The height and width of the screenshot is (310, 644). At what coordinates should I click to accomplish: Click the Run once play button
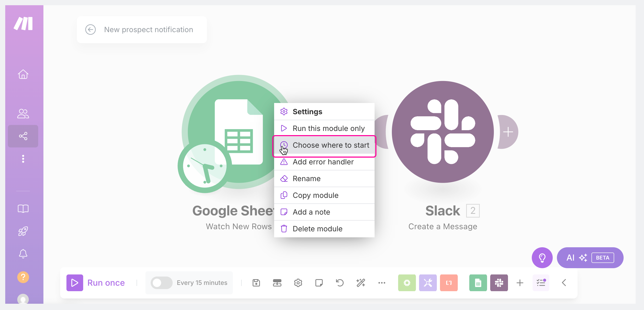75,283
